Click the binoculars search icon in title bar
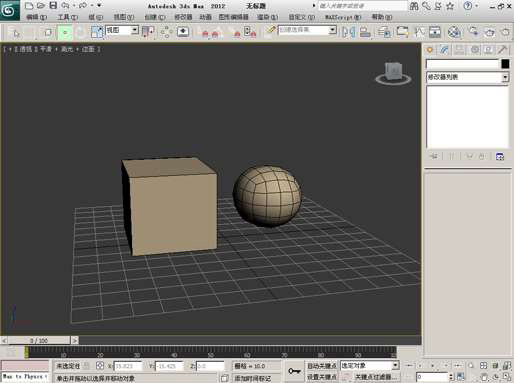Image resolution: width=514 pixels, height=383 pixels. pos(414,6)
